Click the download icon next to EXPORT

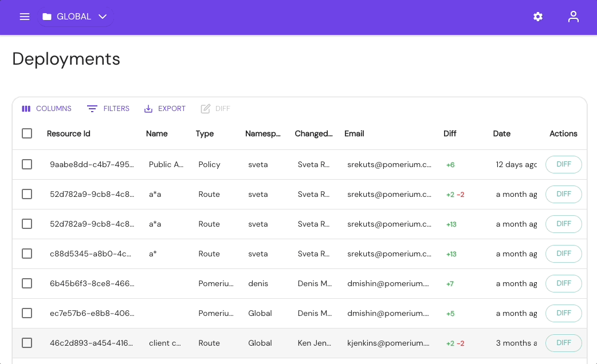point(149,108)
